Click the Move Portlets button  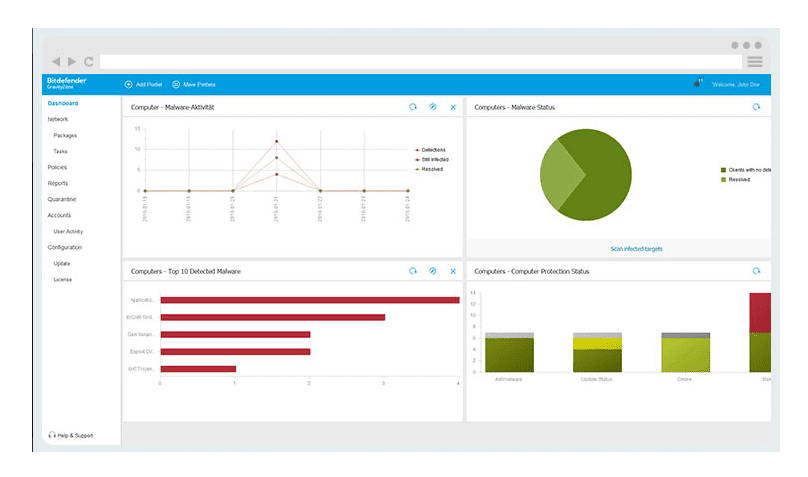[194, 85]
